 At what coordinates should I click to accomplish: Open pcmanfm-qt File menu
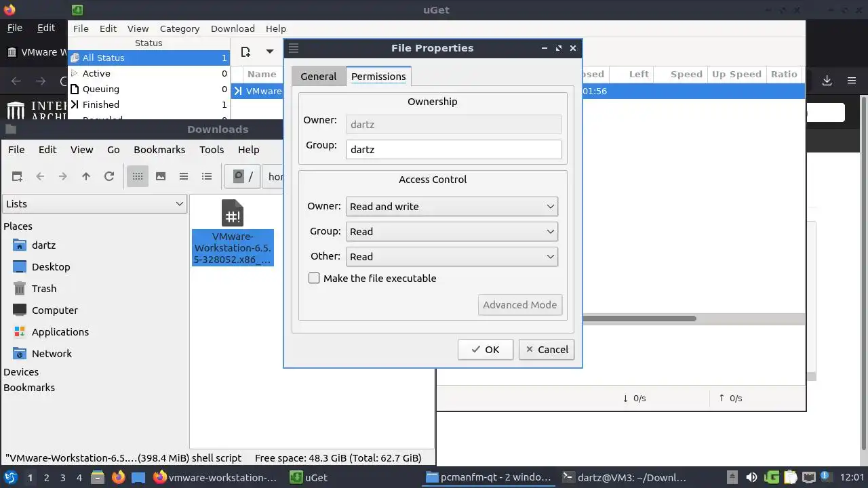click(x=16, y=149)
